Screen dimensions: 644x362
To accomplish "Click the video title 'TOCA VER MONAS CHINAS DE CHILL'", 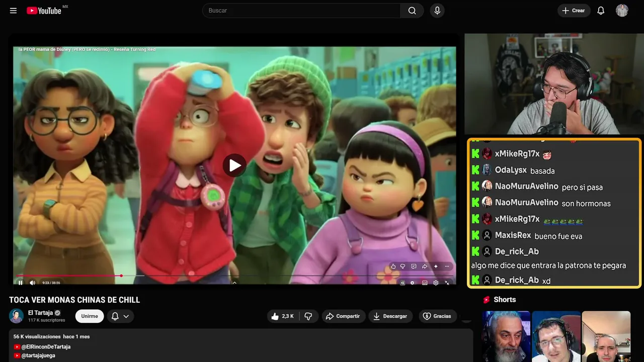I will pyautogui.click(x=74, y=300).
